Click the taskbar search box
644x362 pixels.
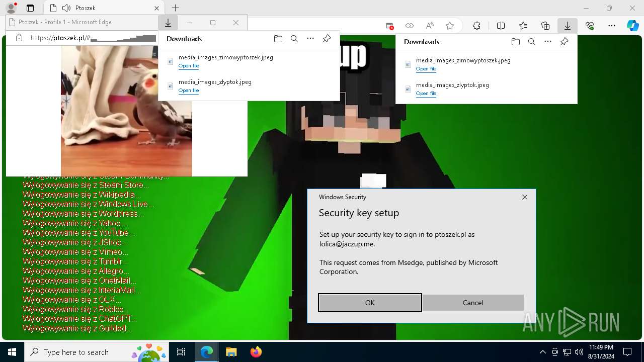coord(97,352)
